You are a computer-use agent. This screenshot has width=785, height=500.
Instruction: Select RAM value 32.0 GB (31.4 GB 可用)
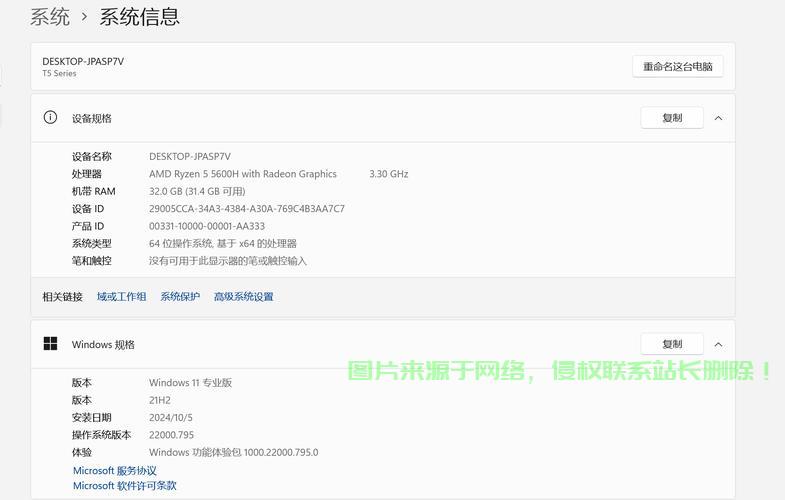coord(197,192)
